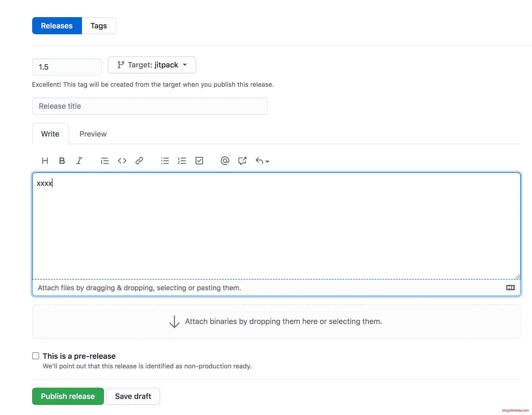Focus the Release title field
Viewport: 532px width, 415px height.
pyautogui.click(x=150, y=106)
